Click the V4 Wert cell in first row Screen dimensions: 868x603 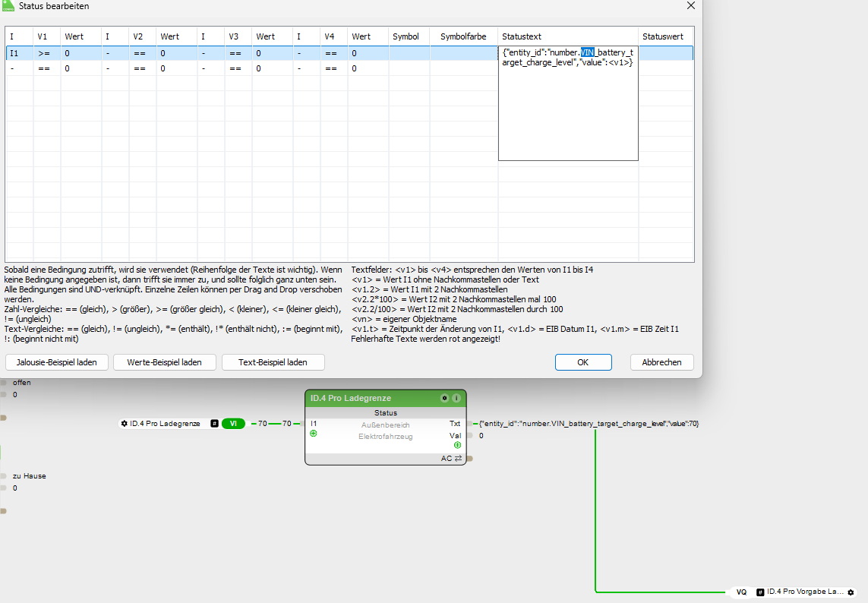pos(368,53)
